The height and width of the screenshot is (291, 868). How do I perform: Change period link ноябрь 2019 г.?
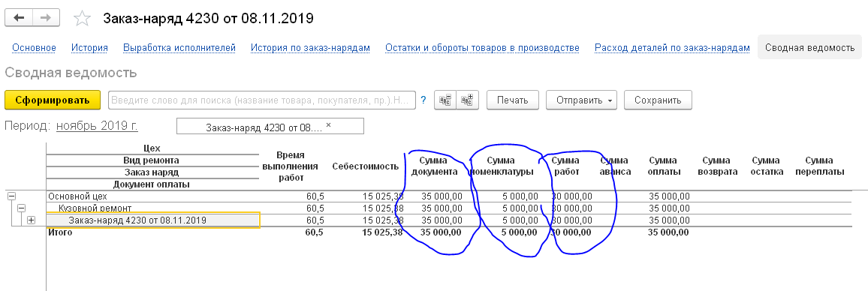[x=97, y=125]
